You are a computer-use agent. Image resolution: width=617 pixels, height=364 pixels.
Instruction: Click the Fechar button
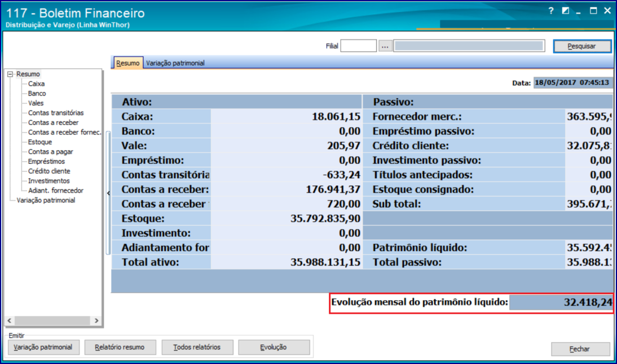tap(580, 349)
